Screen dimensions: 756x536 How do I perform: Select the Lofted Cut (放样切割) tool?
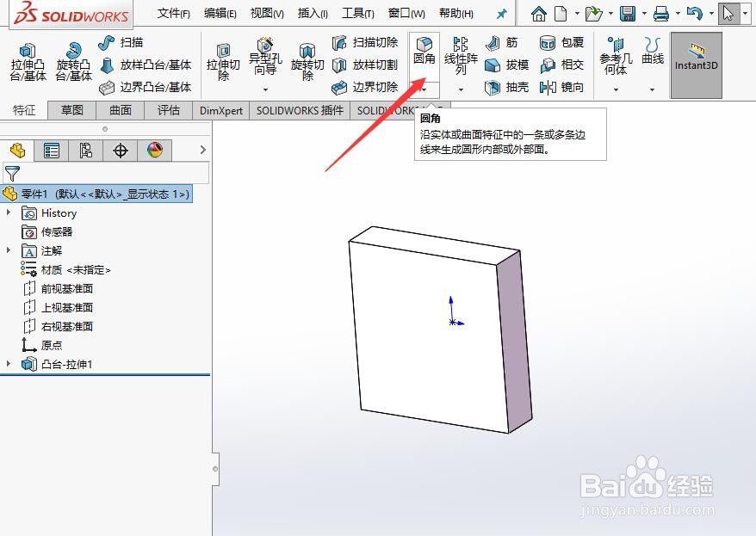(x=365, y=65)
